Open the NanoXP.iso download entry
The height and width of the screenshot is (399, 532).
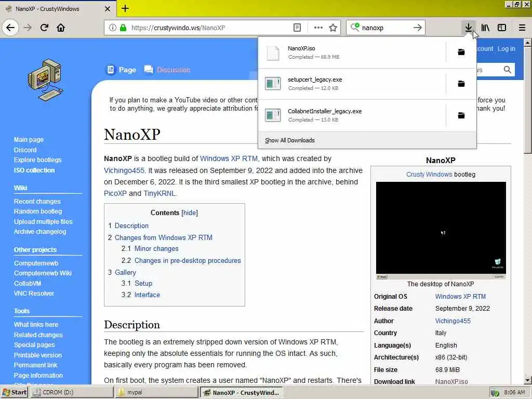[x=352, y=52]
